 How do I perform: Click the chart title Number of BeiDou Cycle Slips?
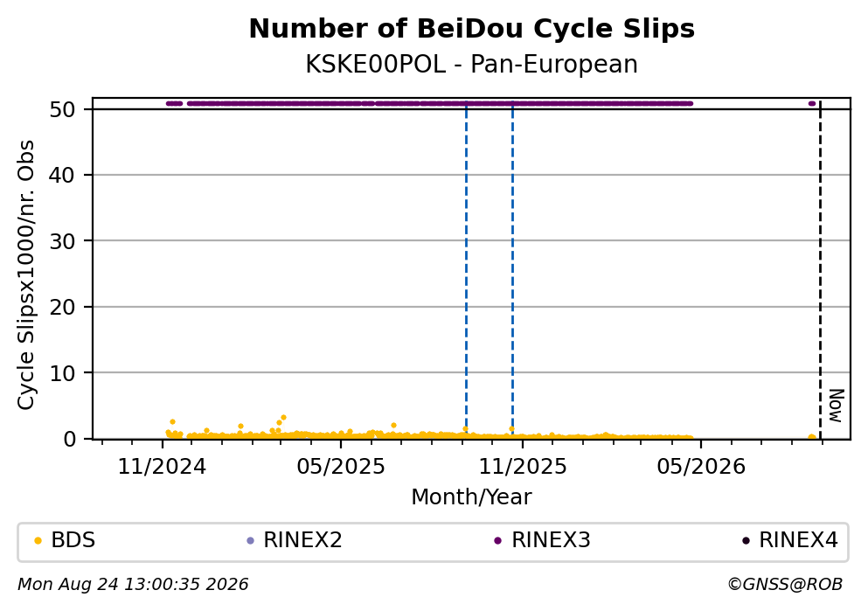click(472, 29)
